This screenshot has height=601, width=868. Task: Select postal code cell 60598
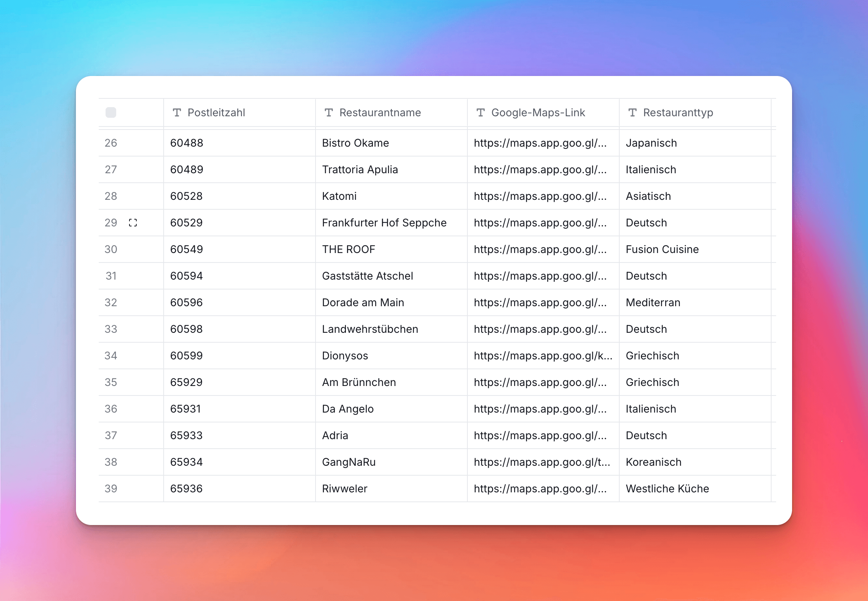pos(240,329)
